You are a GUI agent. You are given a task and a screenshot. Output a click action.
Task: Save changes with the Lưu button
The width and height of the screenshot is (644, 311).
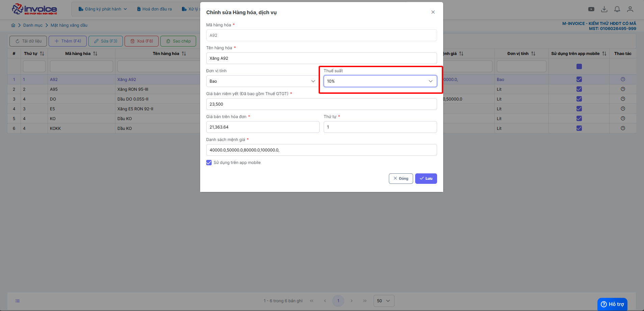pyautogui.click(x=426, y=178)
